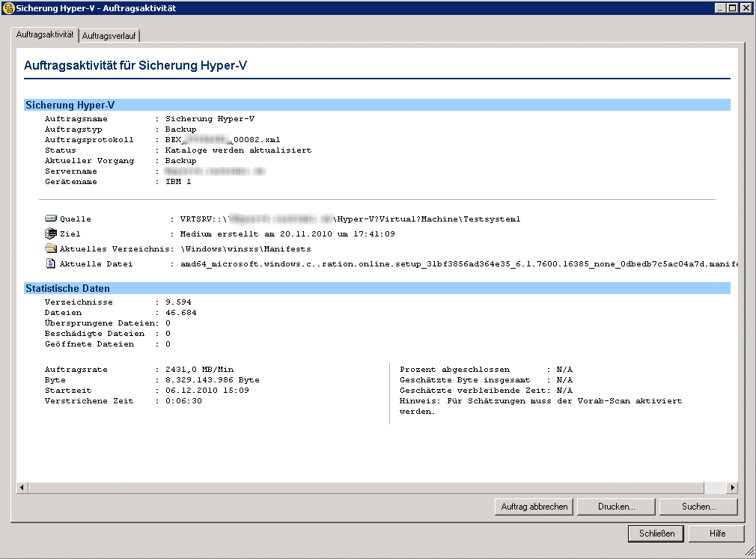Click Verstrichene Zeit value '0:06:30'
Image resolution: width=756 pixels, height=559 pixels.
pyautogui.click(x=183, y=401)
